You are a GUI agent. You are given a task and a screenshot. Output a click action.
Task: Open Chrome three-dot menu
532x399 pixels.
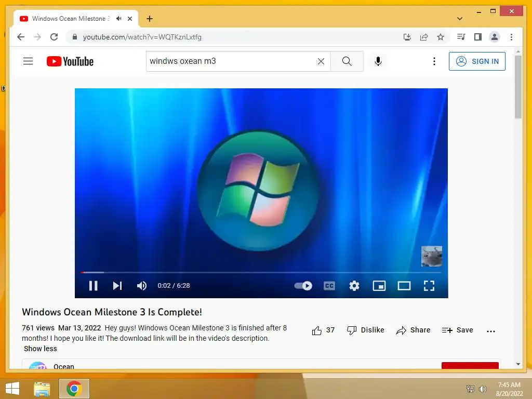pos(511,37)
